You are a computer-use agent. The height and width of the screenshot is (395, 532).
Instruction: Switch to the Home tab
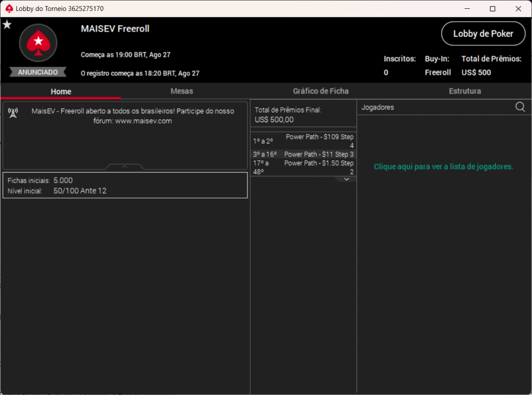pyautogui.click(x=61, y=91)
